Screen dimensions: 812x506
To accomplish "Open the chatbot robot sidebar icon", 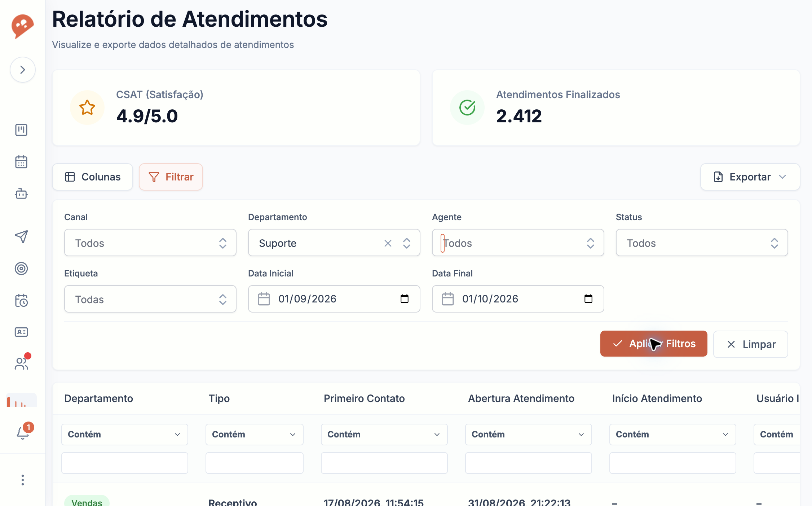I will pos(21,194).
